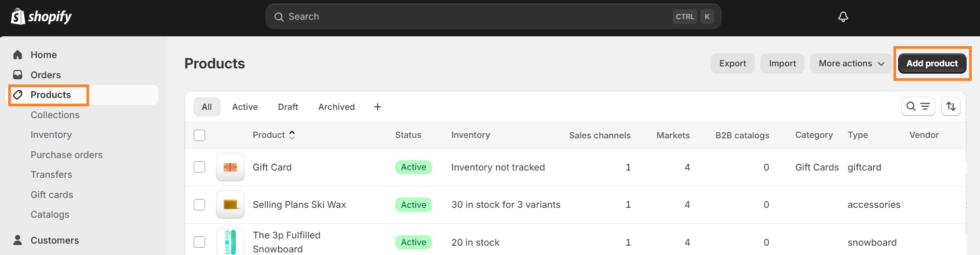
Task: Click the Orders inbox icon
Action: [x=18, y=75]
